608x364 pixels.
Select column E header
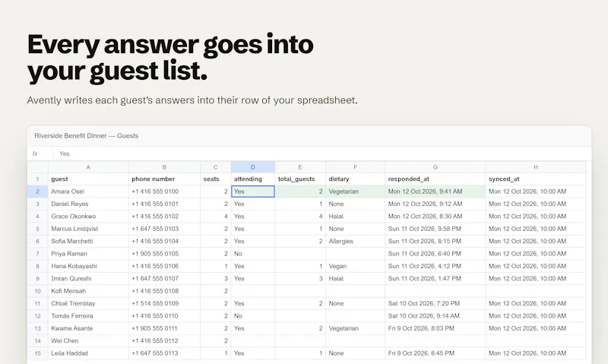pyautogui.click(x=300, y=167)
